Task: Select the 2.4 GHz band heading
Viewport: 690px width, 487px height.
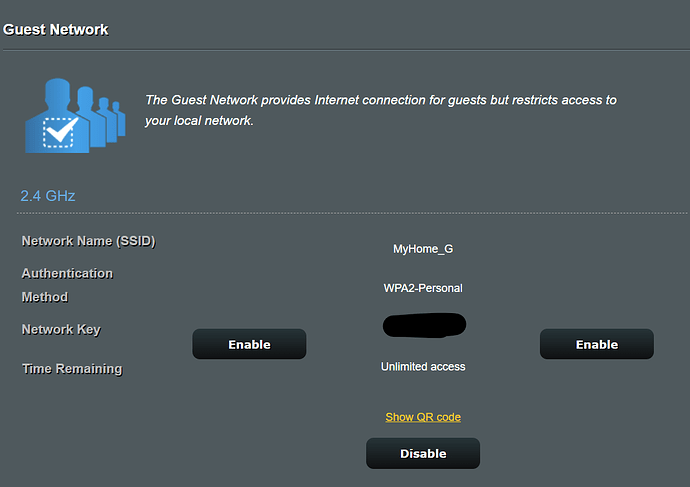Action: click(x=48, y=196)
